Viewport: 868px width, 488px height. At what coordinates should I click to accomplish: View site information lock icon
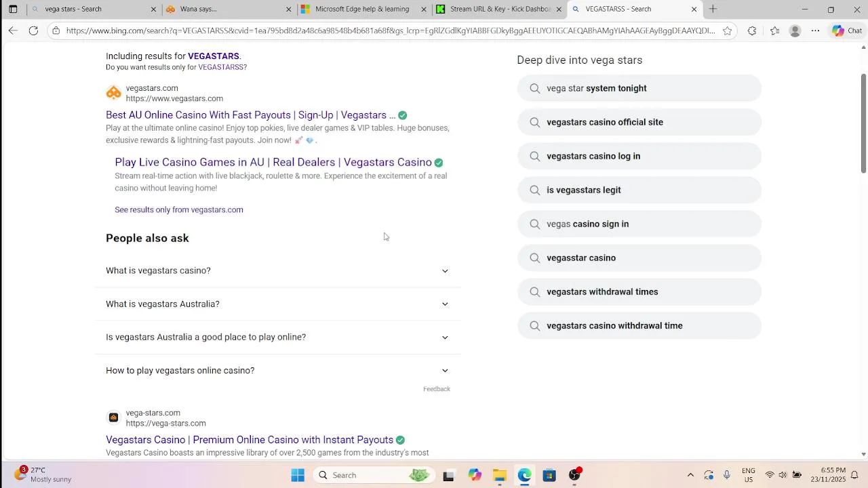coord(56,30)
